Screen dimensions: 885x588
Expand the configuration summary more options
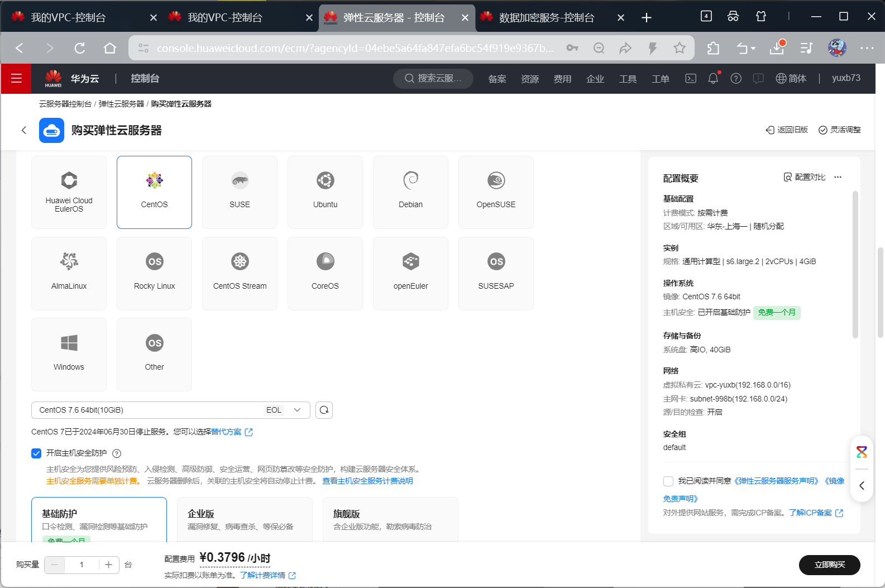838,177
